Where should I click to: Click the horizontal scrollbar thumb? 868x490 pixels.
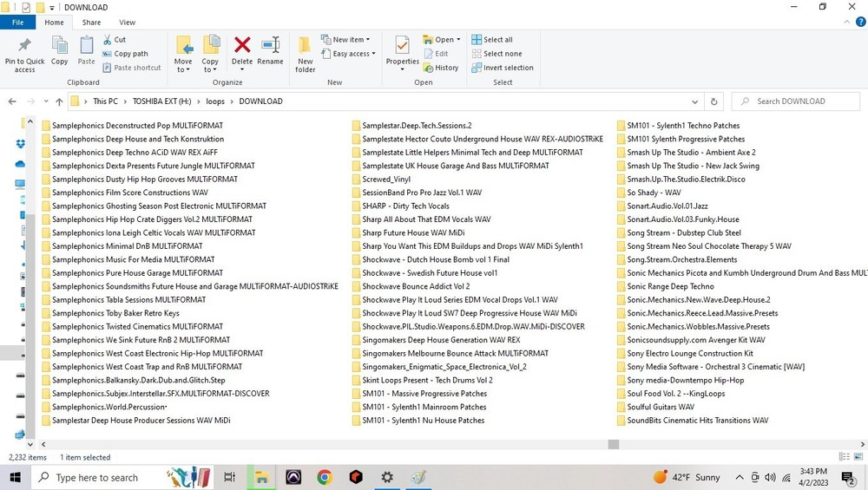[x=614, y=444]
